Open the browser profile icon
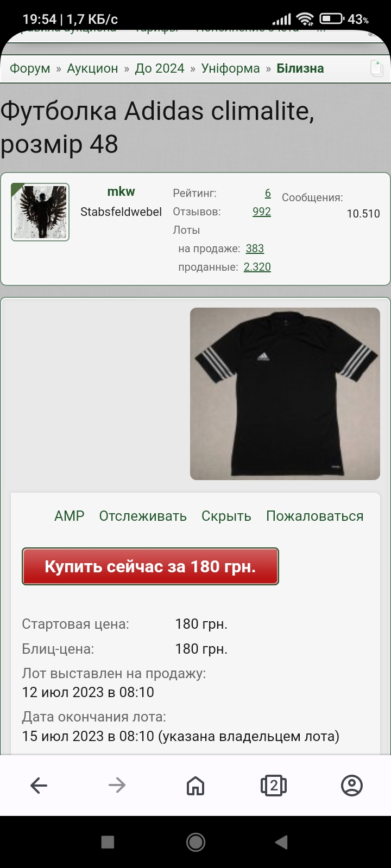Viewport: 391px width, 868px height. (x=352, y=785)
